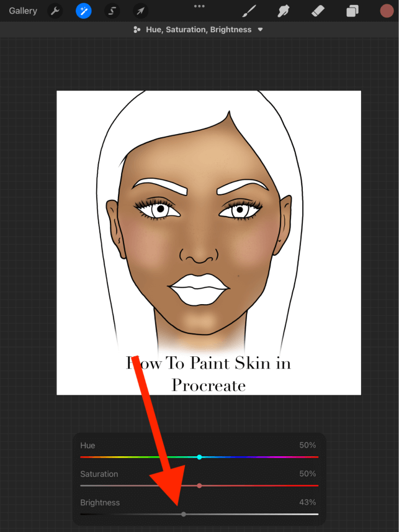Return to the Gallery
This screenshot has width=399, height=532.
point(23,11)
